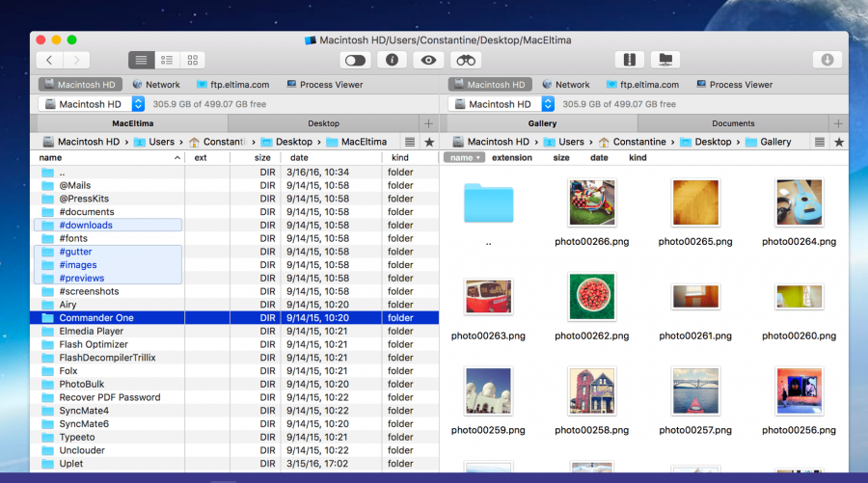The image size is (868, 483).
Task: Open the left Macintosh HD drive dropdown
Action: (138, 104)
